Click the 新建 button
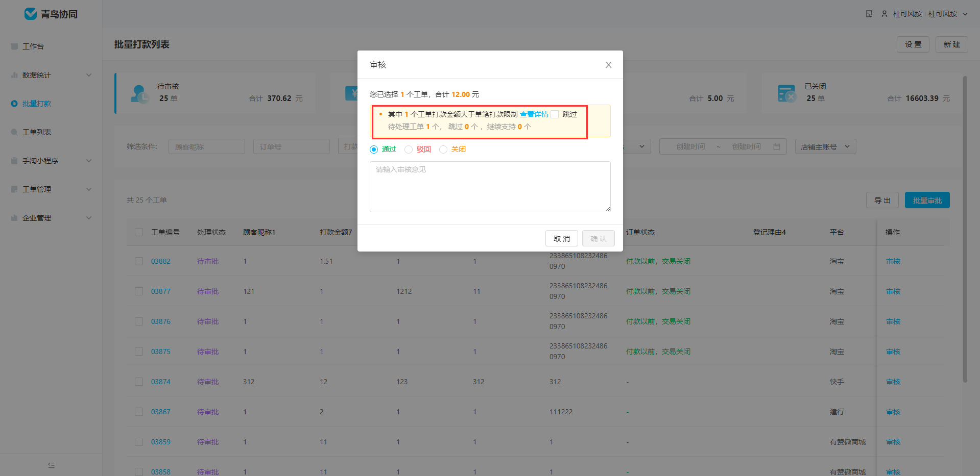Image resolution: width=980 pixels, height=476 pixels. point(952,44)
